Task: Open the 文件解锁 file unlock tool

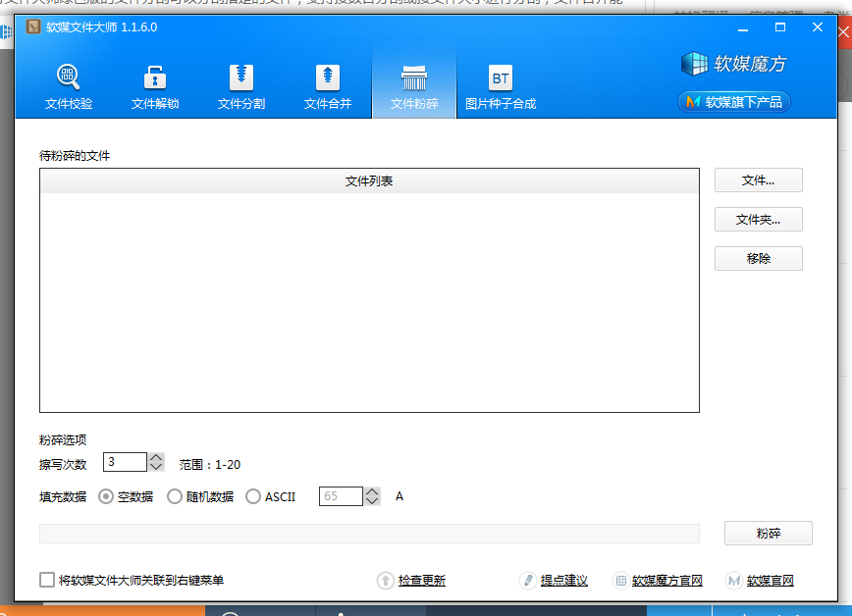Action: coord(155,86)
